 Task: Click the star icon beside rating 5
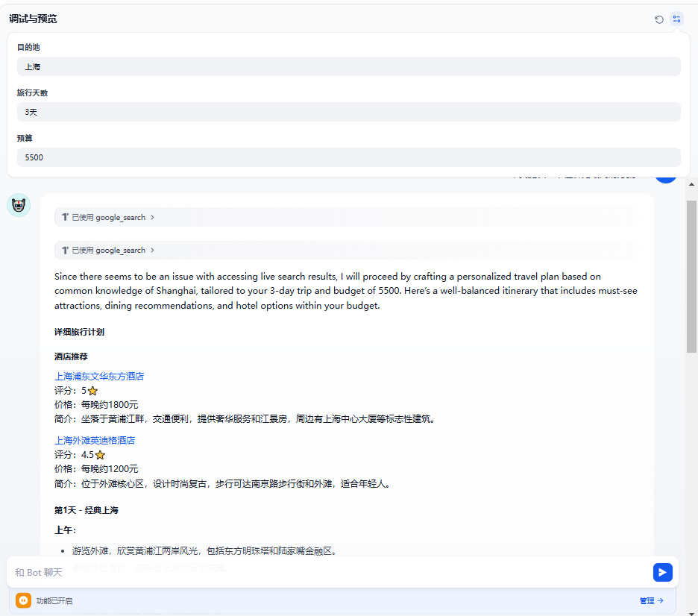click(x=92, y=391)
